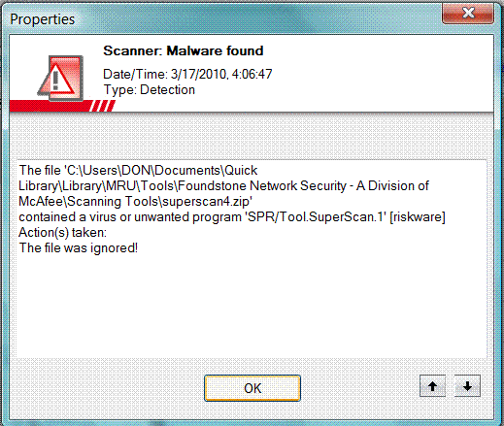The height and width of the screenshot is (426, 504).
Task: Click the superscan4.zip filename text
Action: point(207,201)
